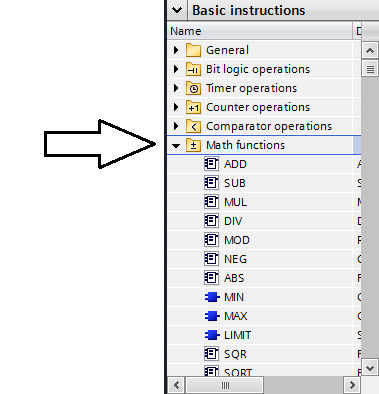Viewport: 379px width, 394px height.
Task: Select the SQR instruction
Action: pos(235,354)
